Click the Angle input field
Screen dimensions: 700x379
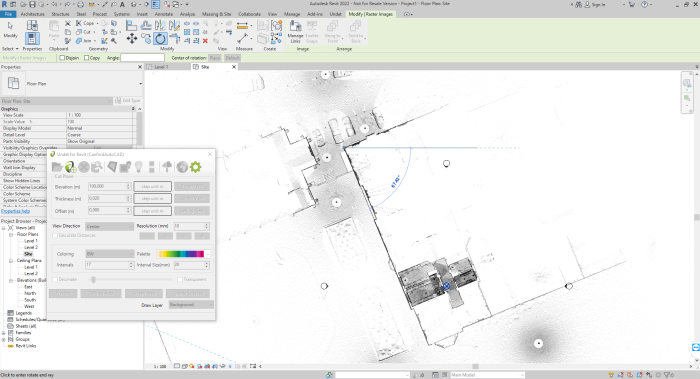pos(142,58)
